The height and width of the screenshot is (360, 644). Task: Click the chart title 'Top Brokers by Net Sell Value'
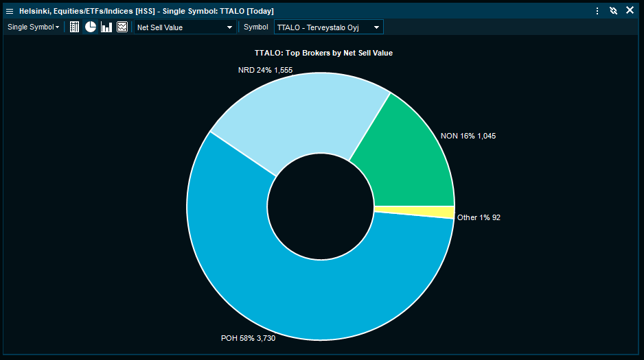(323, 53)
